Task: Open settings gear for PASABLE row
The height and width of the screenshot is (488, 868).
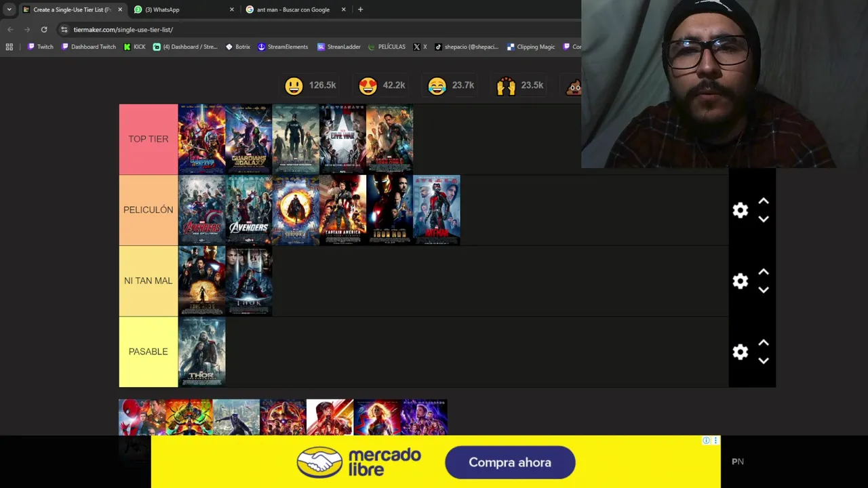Action: (x=740, y=352)
